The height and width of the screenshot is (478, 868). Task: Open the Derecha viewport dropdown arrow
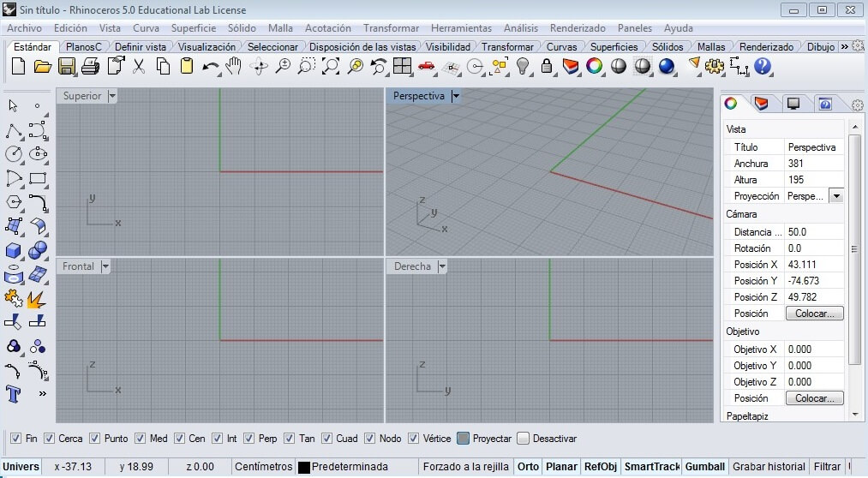442,266
